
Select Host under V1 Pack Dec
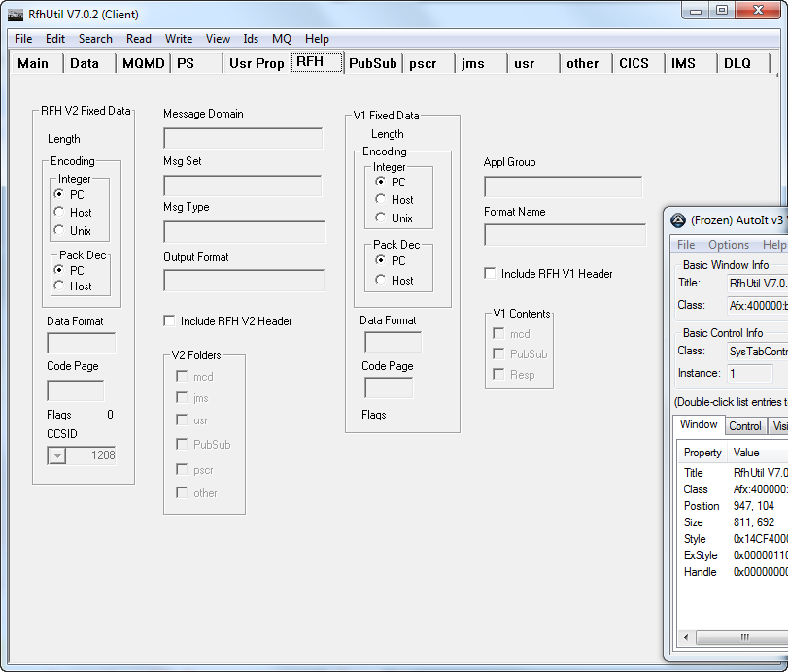point(381,280)
